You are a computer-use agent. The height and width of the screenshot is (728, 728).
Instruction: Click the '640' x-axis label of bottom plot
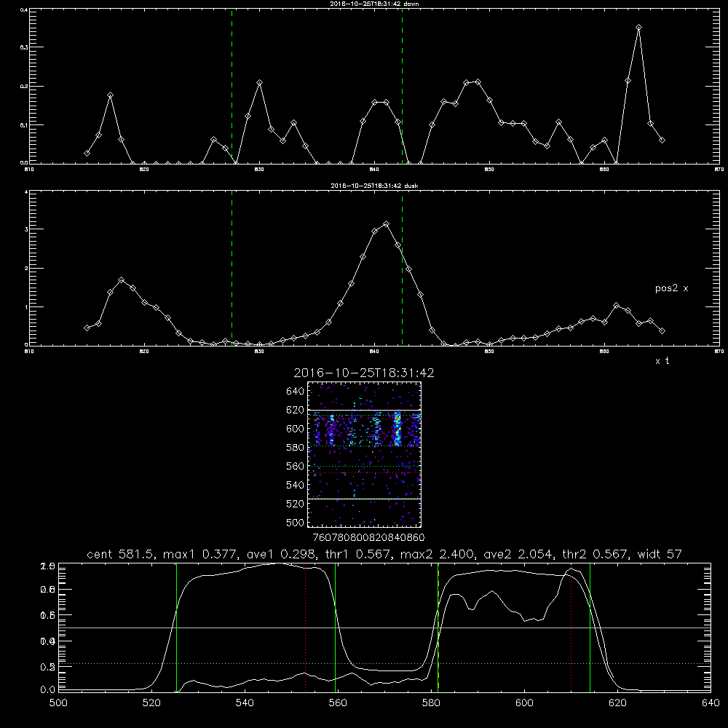(x=711, y=703)
